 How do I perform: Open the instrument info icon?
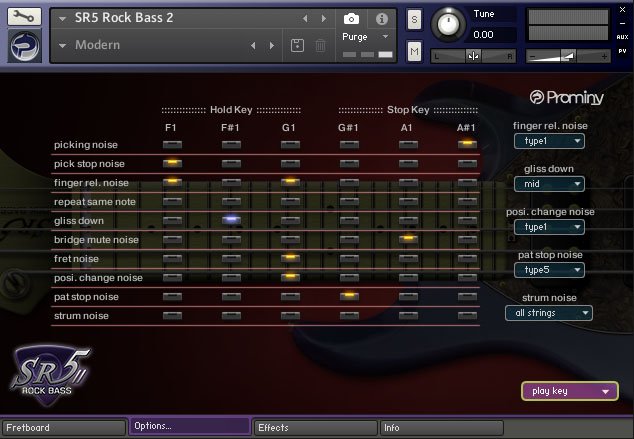point(381,19)
